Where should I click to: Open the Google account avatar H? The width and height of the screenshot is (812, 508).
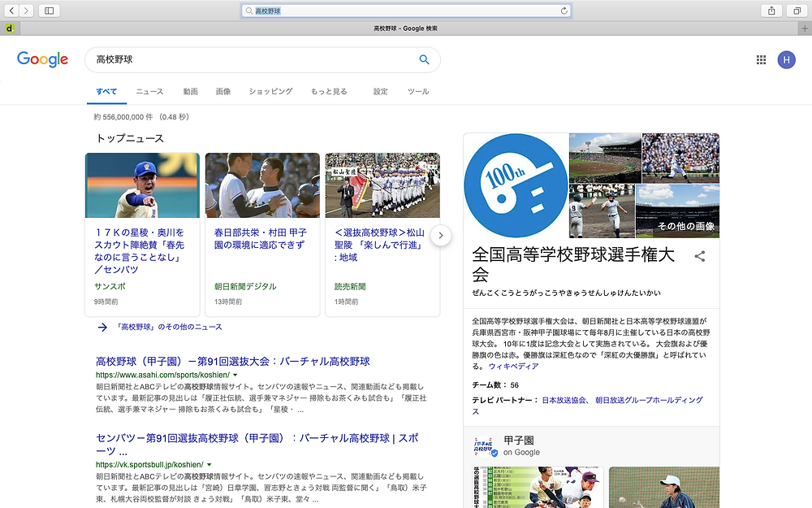(x=786, y=59)
